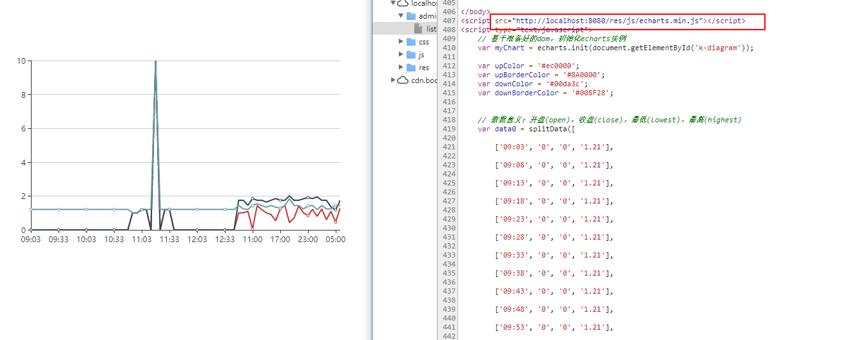Click the data row starting '09:03'
This screenshot has width=868, height=340.
[554, 147]
